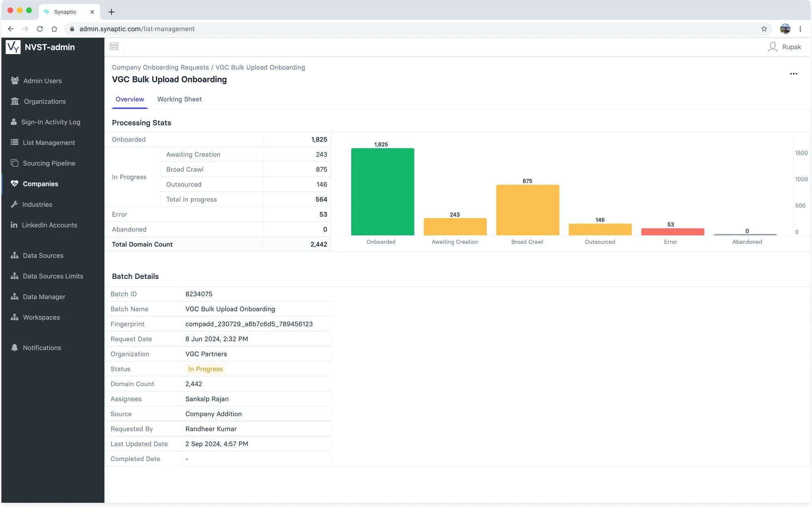Bookmark this page with the star icon

pyautogui.click(x=764, y=29)
